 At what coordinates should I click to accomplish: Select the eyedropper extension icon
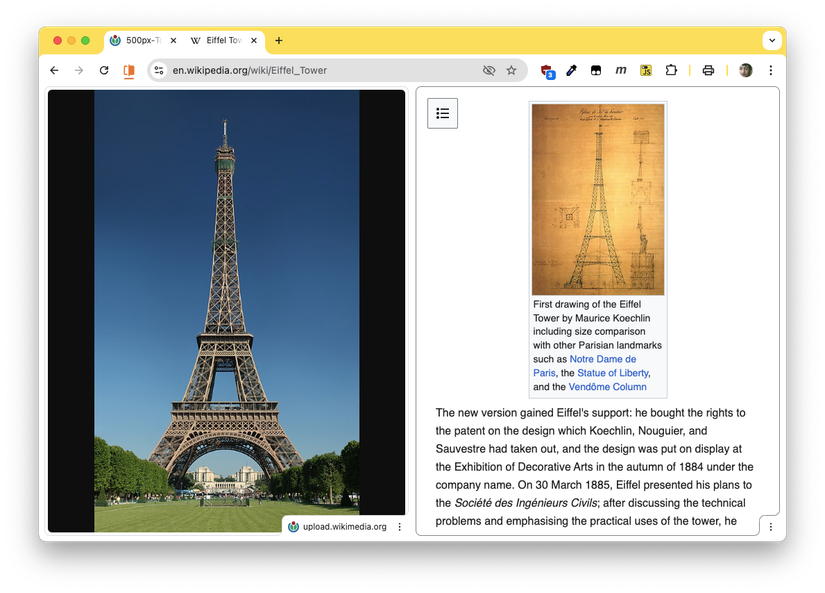pos(571,70)
